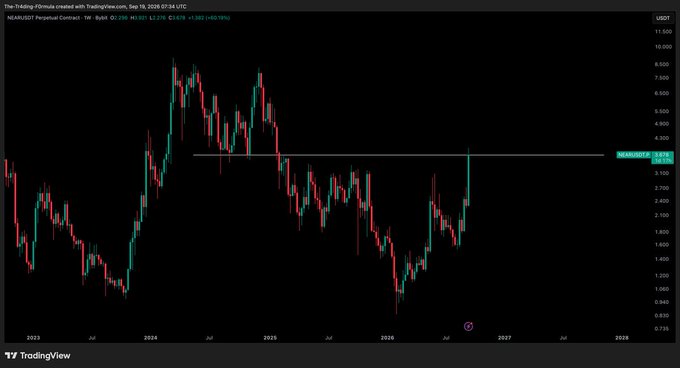The image size is (680, 368).
Task: Click the 10.000 price axis label
Action: [x=663, y=47]
